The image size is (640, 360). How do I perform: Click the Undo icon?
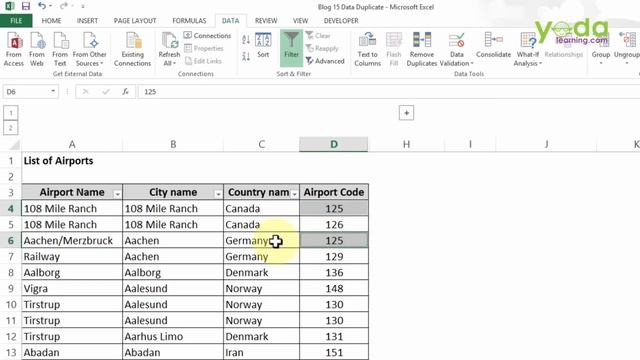tap(42, 6)
